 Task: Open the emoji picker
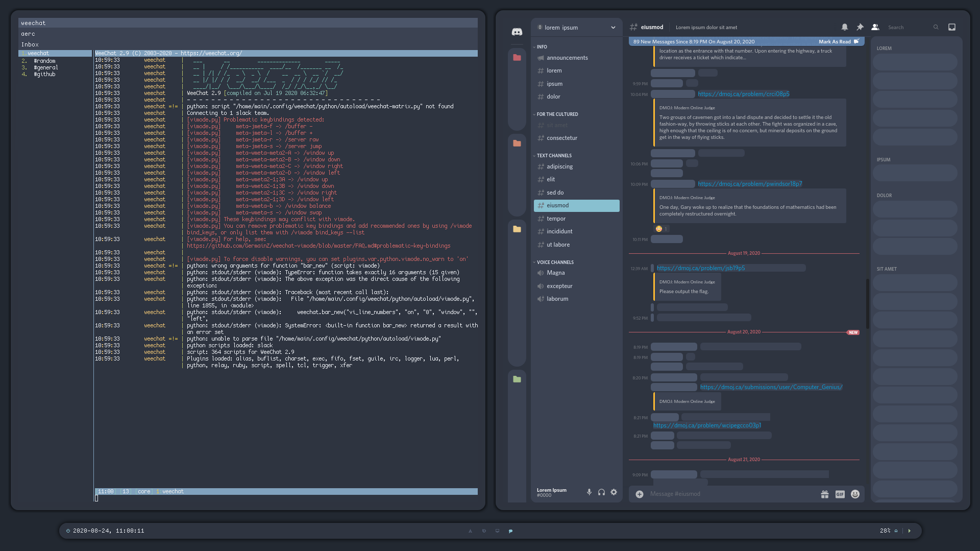(855, 494)
